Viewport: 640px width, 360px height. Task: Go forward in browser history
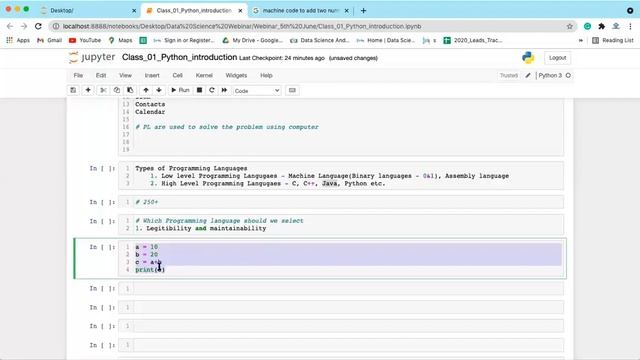point(24,26)
